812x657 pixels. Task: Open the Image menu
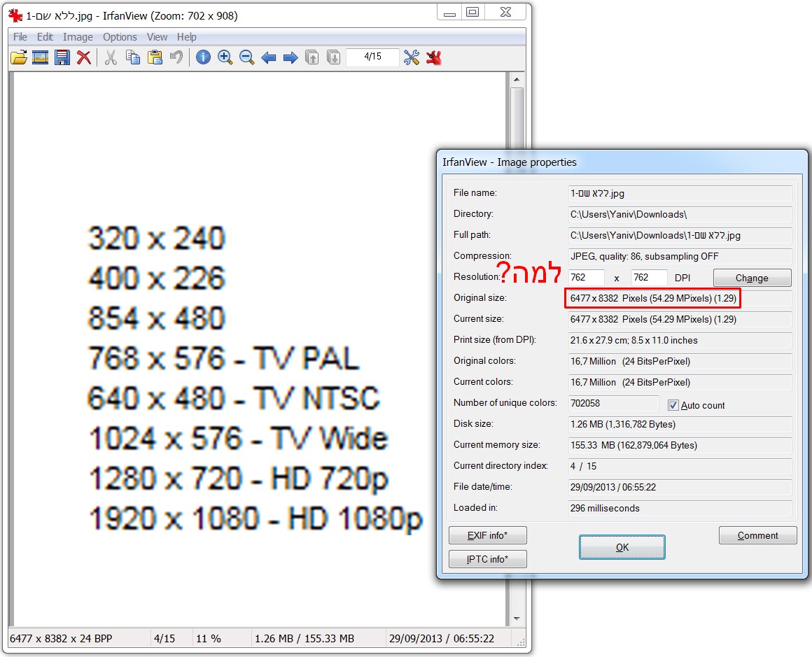coord(78,37)
